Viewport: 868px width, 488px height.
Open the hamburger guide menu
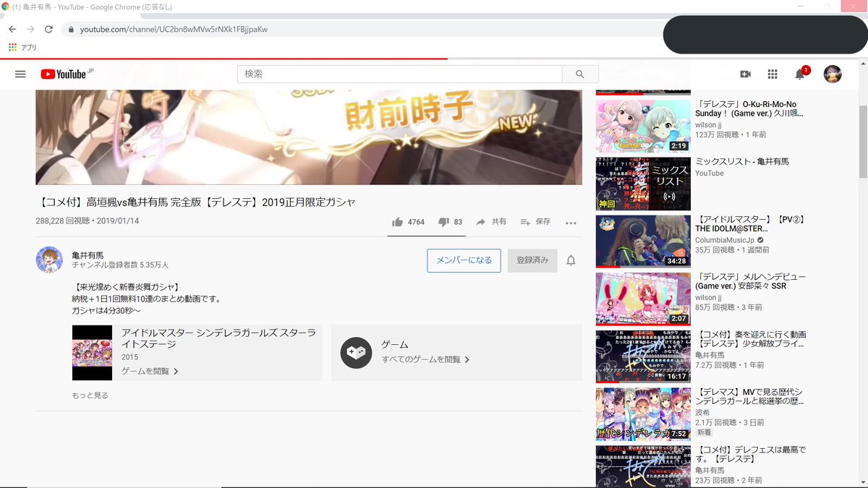click(20, 74)
